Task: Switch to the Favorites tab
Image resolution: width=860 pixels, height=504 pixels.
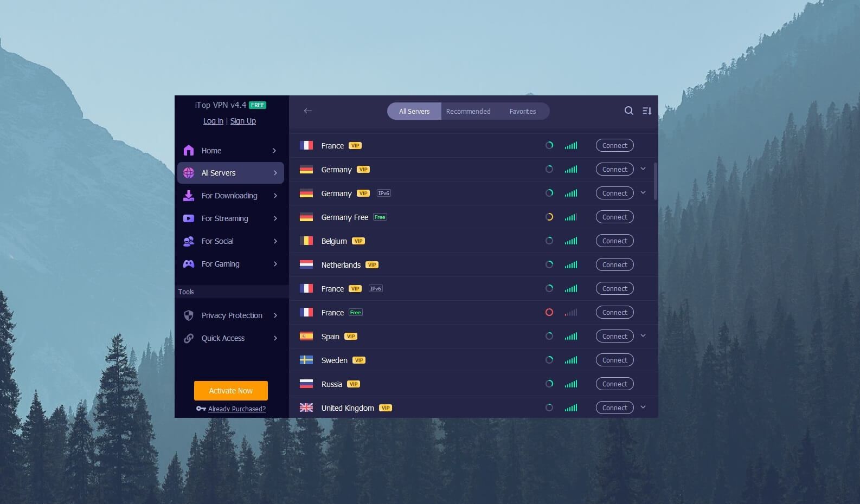Action: [x=523, y=111]
